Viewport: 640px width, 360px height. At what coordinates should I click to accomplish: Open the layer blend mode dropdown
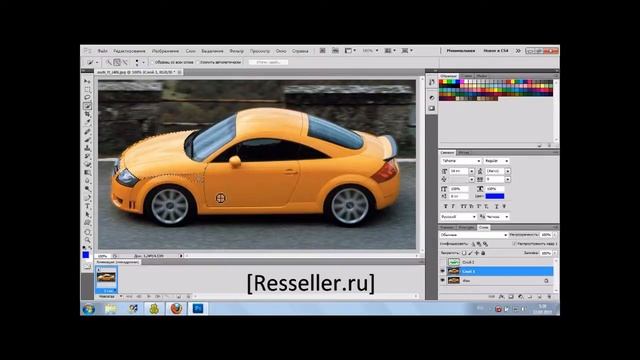[x=474, y=235]
